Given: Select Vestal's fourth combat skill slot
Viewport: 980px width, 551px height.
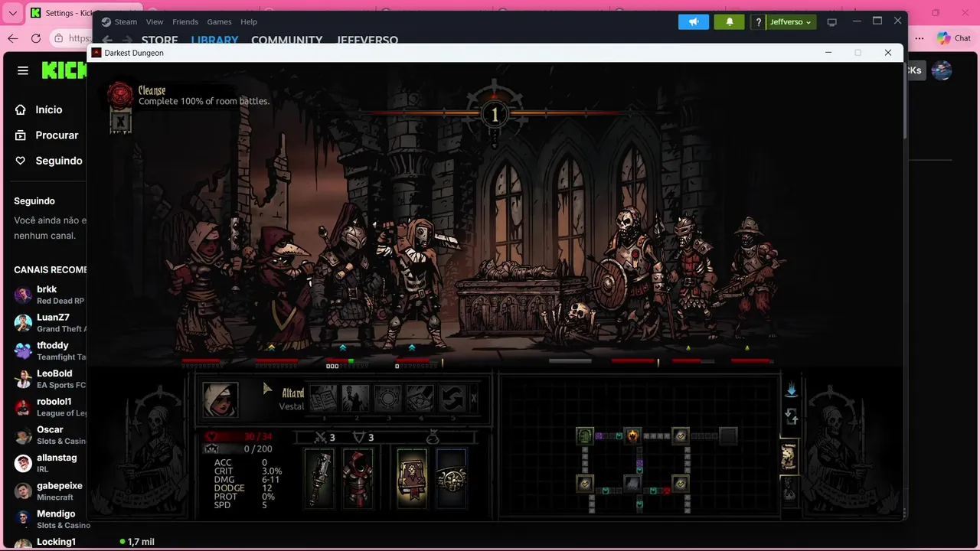Looking at the screenshot, I should [x=420, y=399].
